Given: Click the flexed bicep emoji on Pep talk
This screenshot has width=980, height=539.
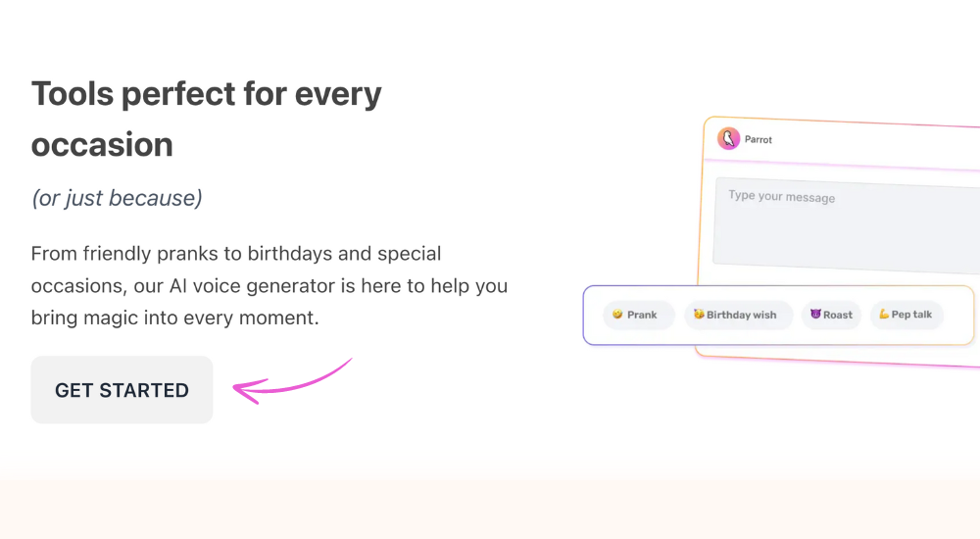Looking at the screenshot, I should [884, 314].
